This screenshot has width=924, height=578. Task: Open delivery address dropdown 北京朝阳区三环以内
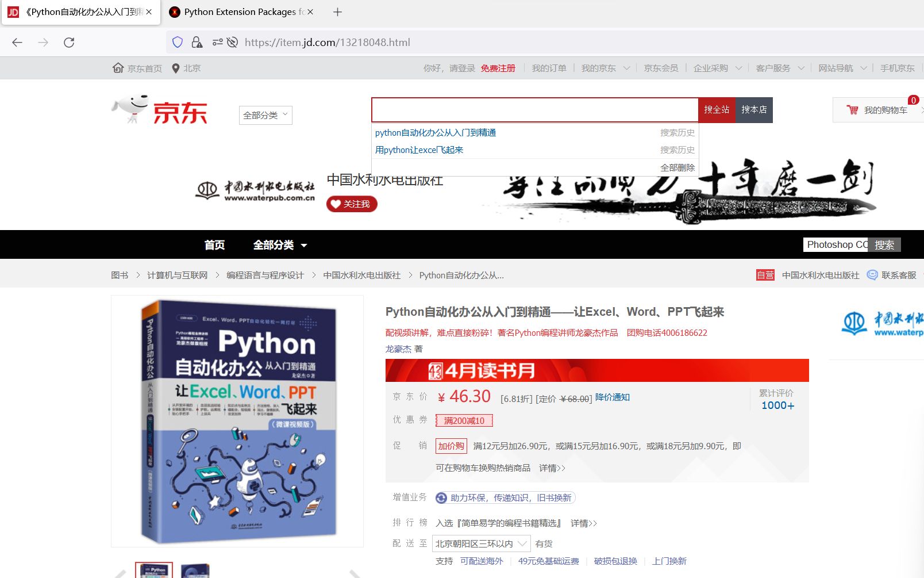[x=482, y=543]
